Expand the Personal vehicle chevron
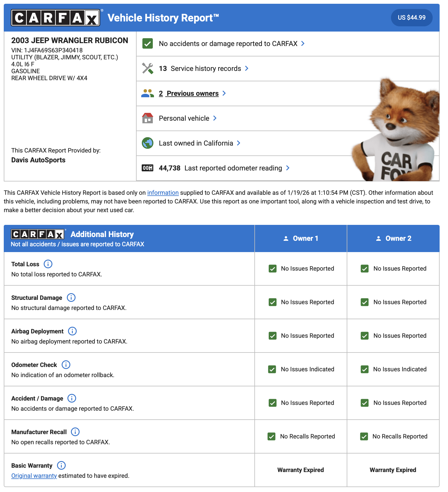 click(x=215, y=118)
